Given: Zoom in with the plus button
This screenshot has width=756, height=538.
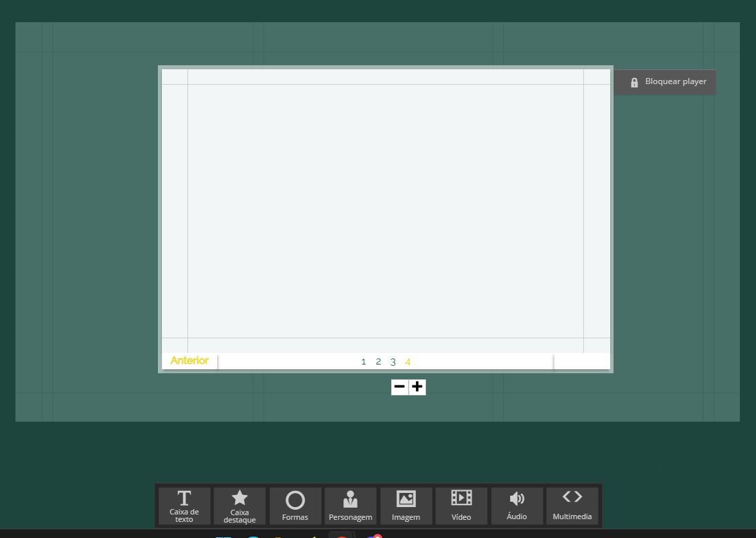Looking at the screenshot, I should [417, 387].
